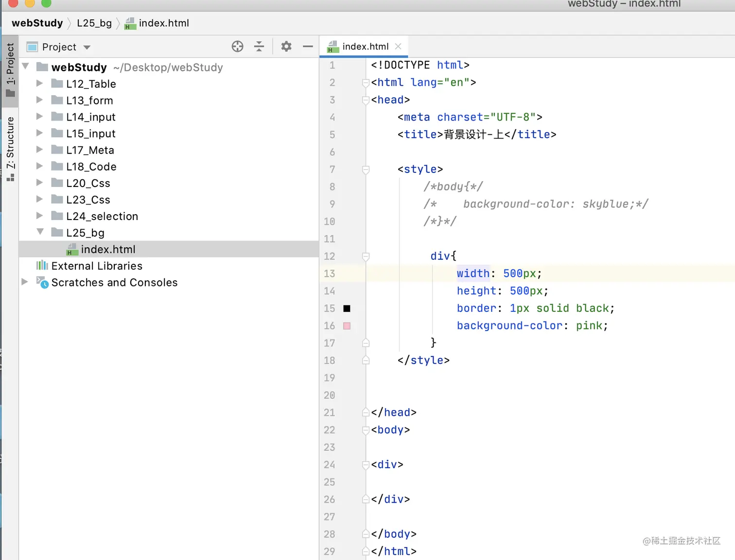Click the index.html file icon in breadcrumb

[x=130, y=23]
